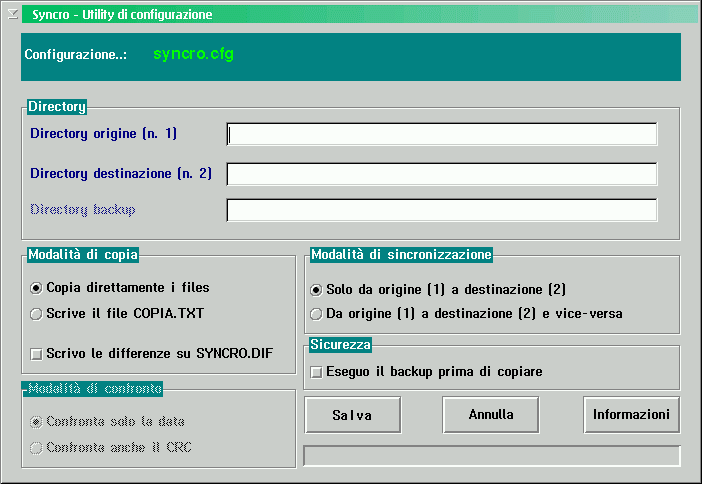Viewport: 702px width, 484px height.
Task: Focus the Directory destinazione (n. 2) input box
Action: pos(441,174)
